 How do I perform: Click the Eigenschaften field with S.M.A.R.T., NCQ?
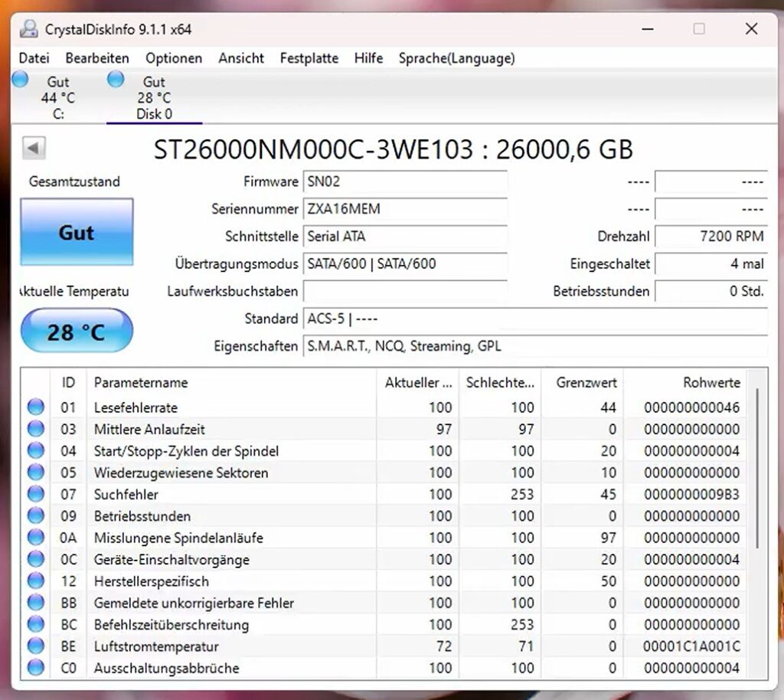(x=535, y=346)
